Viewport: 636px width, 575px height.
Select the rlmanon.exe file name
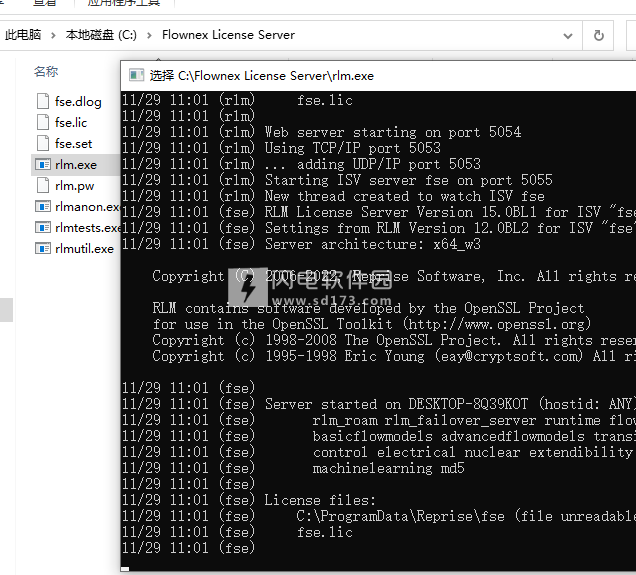tap(87, 207)
